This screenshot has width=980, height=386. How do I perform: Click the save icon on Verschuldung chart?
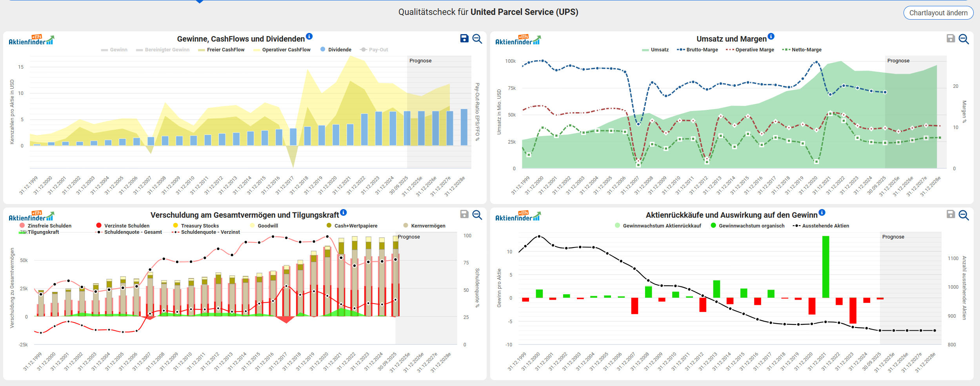[464, 214]
